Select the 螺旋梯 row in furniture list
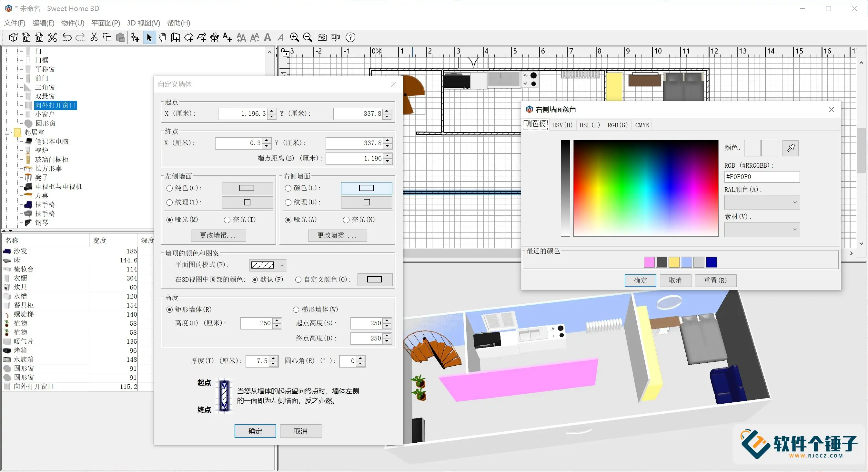Image resolution: width=868 pixels, height=472 pixels. [70, 314]
